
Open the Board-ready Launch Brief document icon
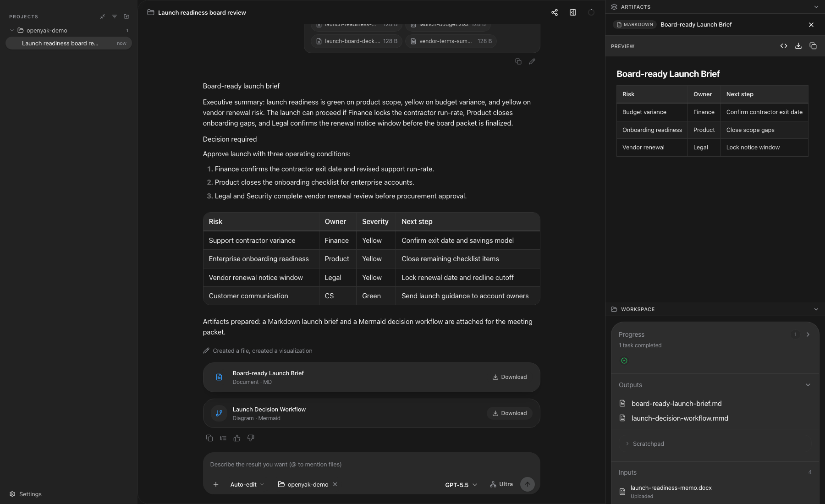tap(219, 377)
